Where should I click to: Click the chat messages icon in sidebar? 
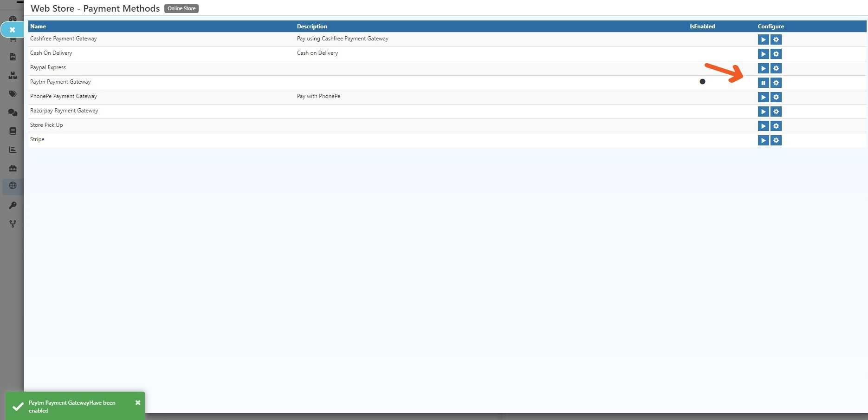click(x=13, y=112)
